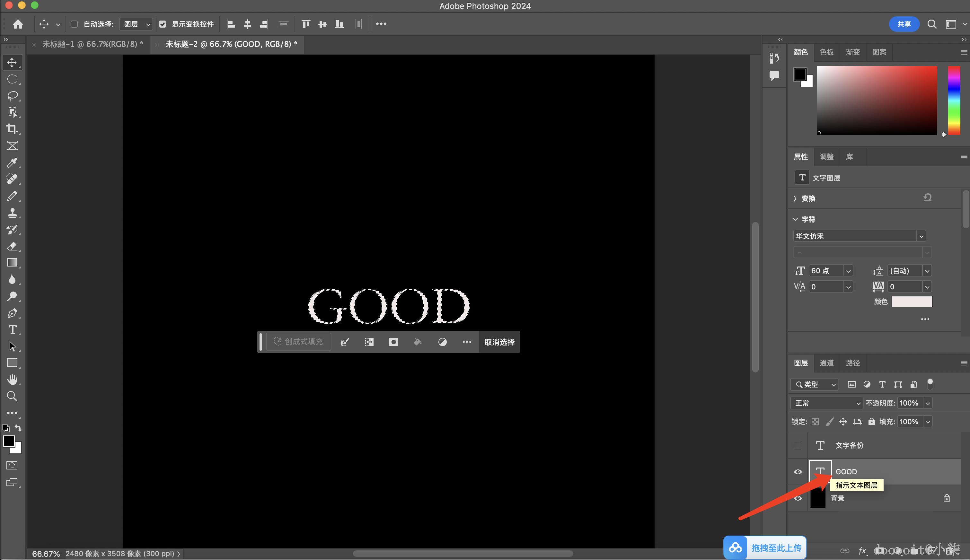The image size is (970, 560).
Task: Select the Lasso tool
Action: 12,95
